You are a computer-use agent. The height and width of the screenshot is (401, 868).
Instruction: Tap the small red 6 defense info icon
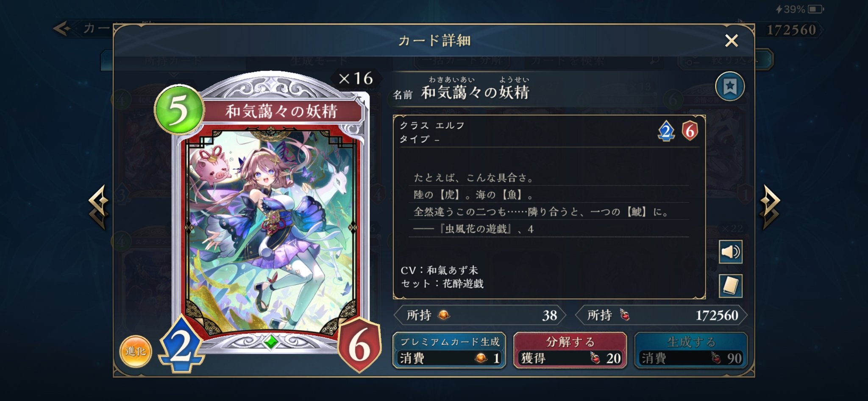690,131
